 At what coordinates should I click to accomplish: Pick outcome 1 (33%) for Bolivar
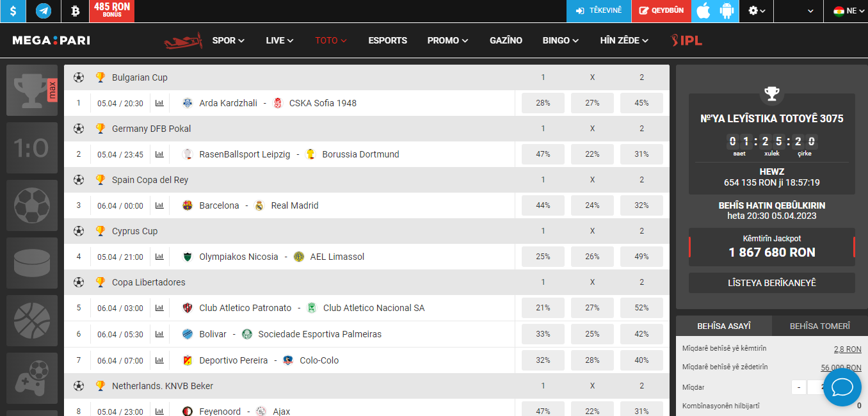point(543,334)
